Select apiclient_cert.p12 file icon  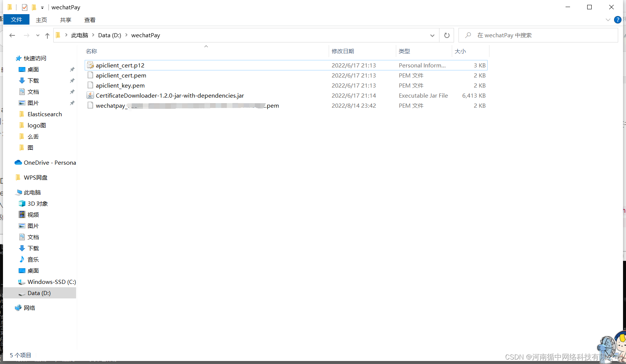90,65
